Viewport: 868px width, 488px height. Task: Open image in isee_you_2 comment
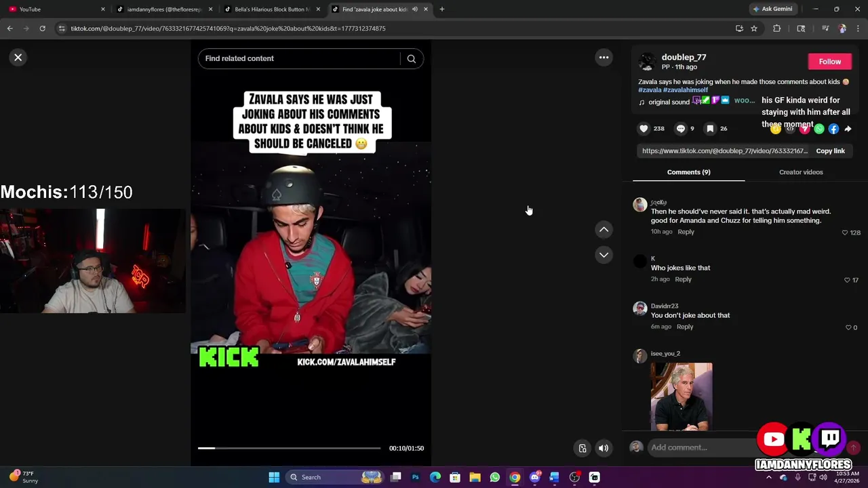point(682,396)
